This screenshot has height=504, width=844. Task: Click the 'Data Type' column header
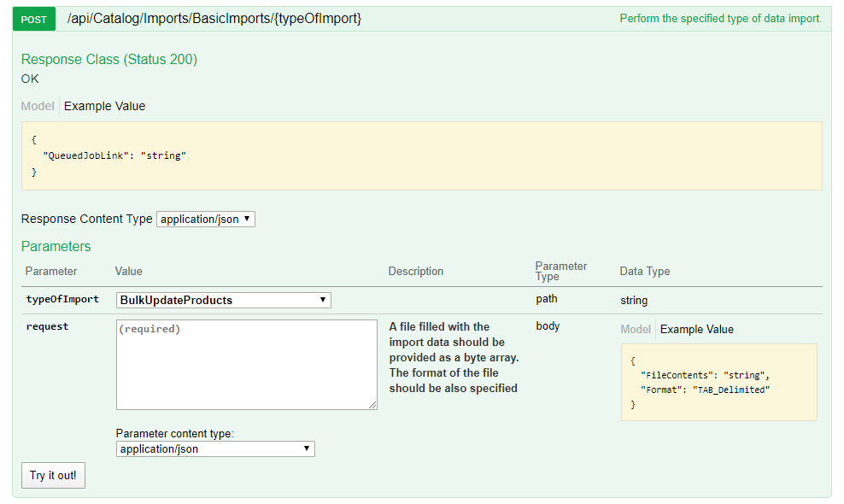[x=645, y=272]
